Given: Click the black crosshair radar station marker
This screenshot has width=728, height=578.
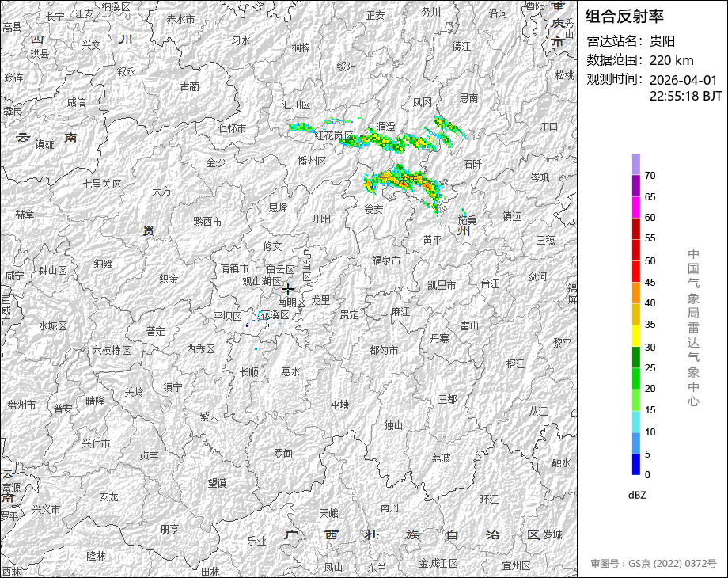Looking at the screenshot, I should (x=288, y=289).
